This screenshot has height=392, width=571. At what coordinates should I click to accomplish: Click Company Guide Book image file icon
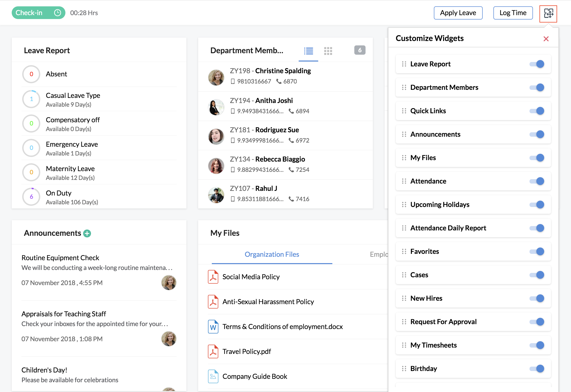pyautogui.click(x=213, y=376)
